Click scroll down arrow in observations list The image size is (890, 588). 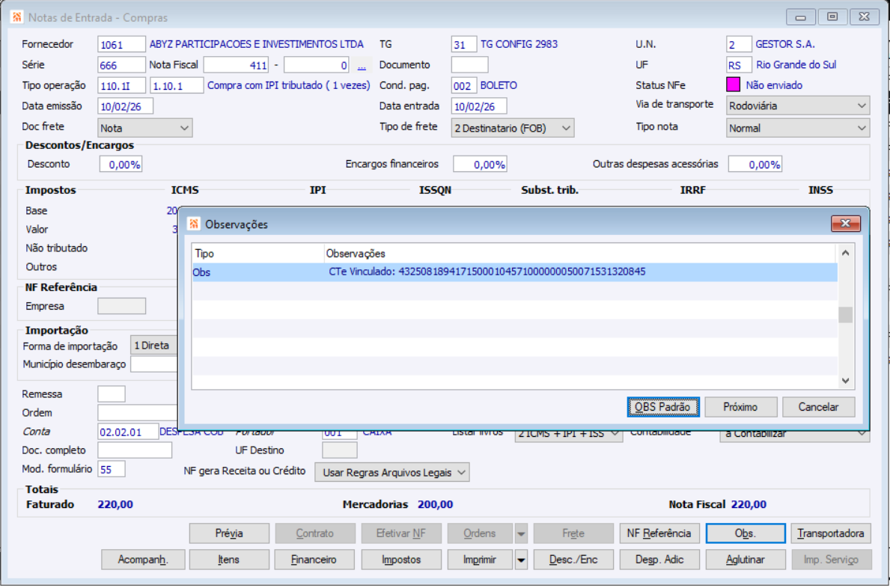pyautogui.click(x=845, y=381)
